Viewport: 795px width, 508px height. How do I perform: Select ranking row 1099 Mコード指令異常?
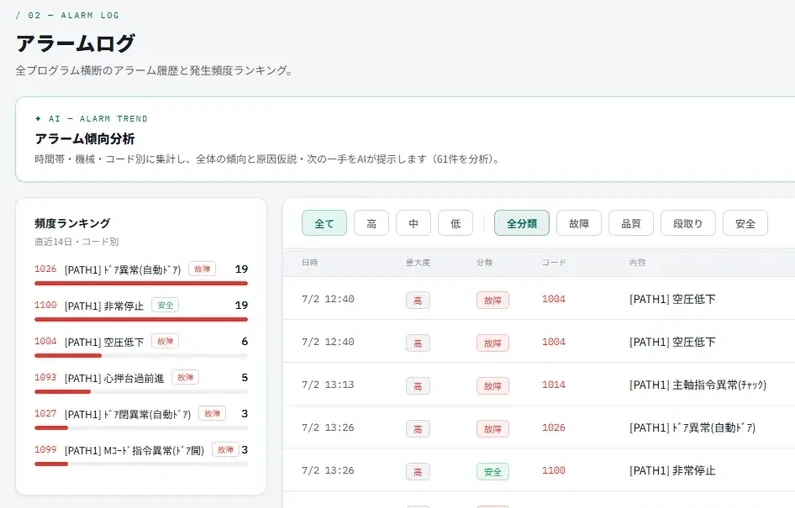tap(141, 455)
